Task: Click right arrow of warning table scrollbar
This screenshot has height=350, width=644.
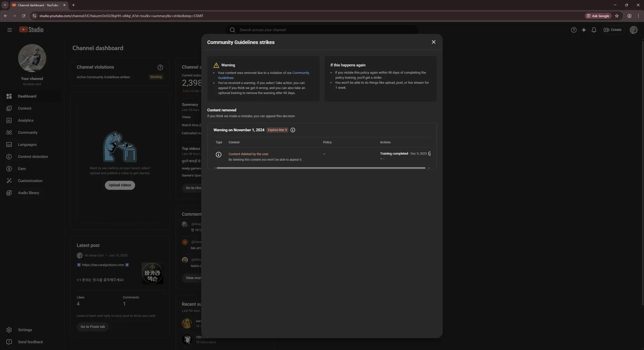Action: coord(429,168)
